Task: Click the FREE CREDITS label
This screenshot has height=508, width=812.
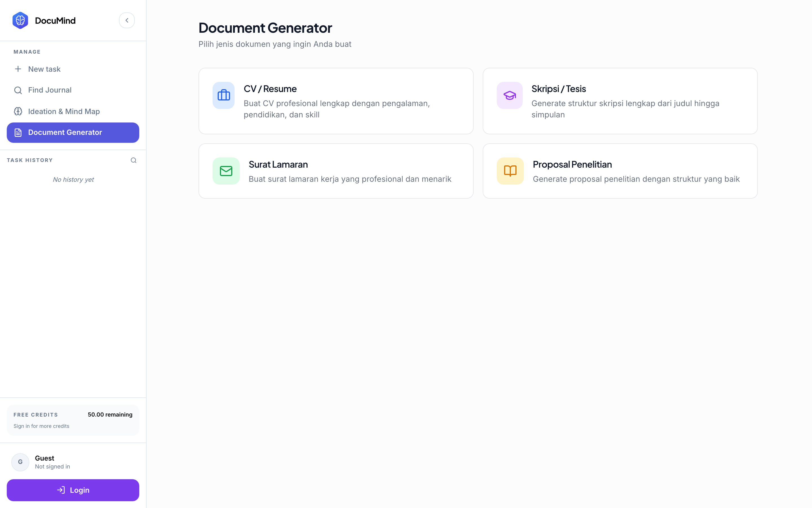Action: point(36,415)
